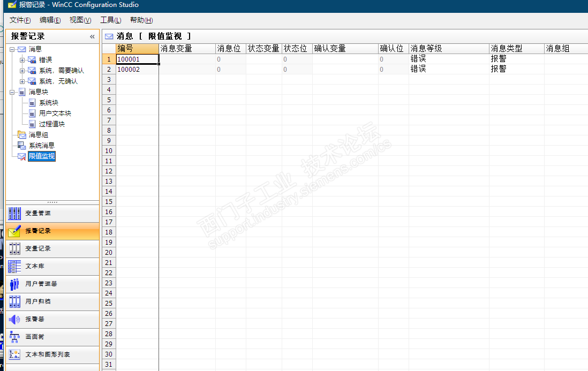
Task: Open the 文件(F) menu
Action: coord(20,20)
